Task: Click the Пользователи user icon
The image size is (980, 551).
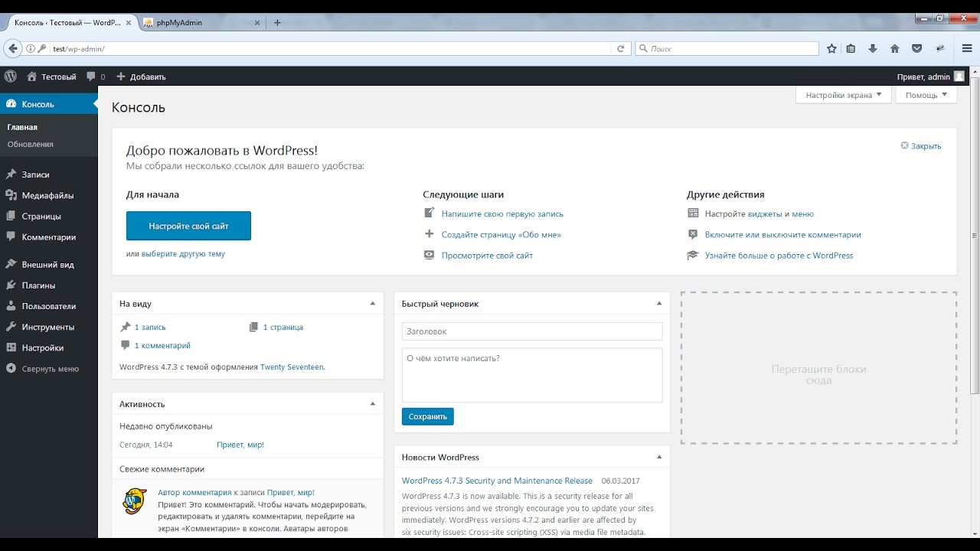Action: pyautogui.click(x=11, y=306)
